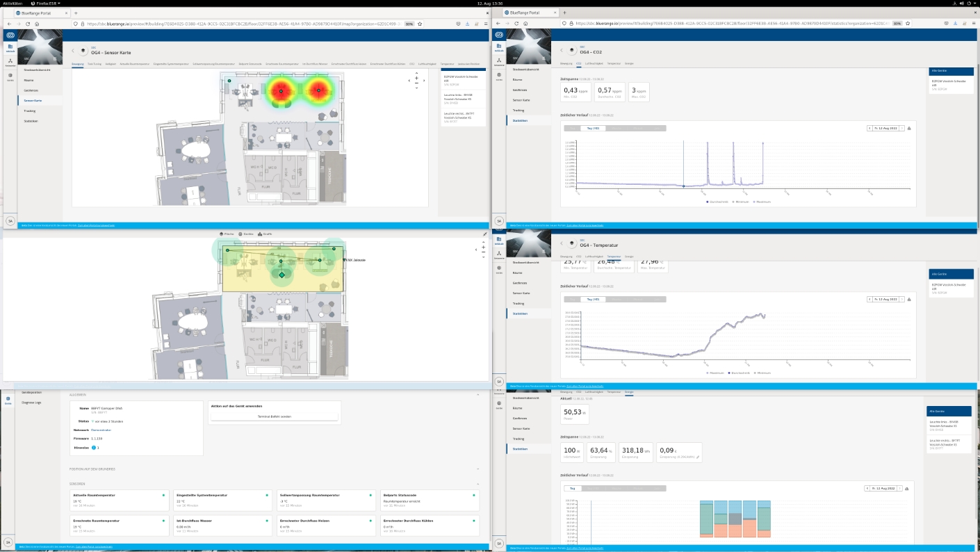The width and height of the screenshot is (980, 552).
Task: Reload the page in the left Firefox window
Action: (37, 24)
